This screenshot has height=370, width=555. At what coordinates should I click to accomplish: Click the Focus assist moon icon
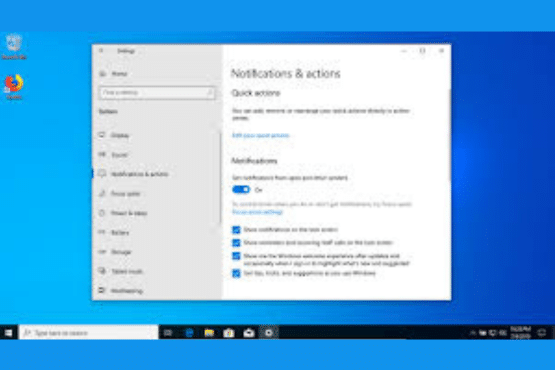[102, 193]
